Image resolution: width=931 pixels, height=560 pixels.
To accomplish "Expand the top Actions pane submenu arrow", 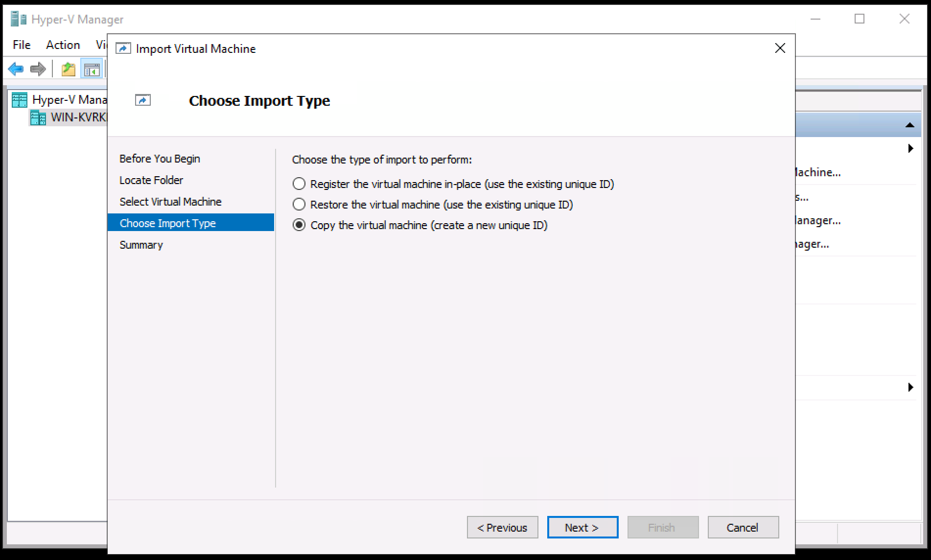I will (x=910, y=148).
